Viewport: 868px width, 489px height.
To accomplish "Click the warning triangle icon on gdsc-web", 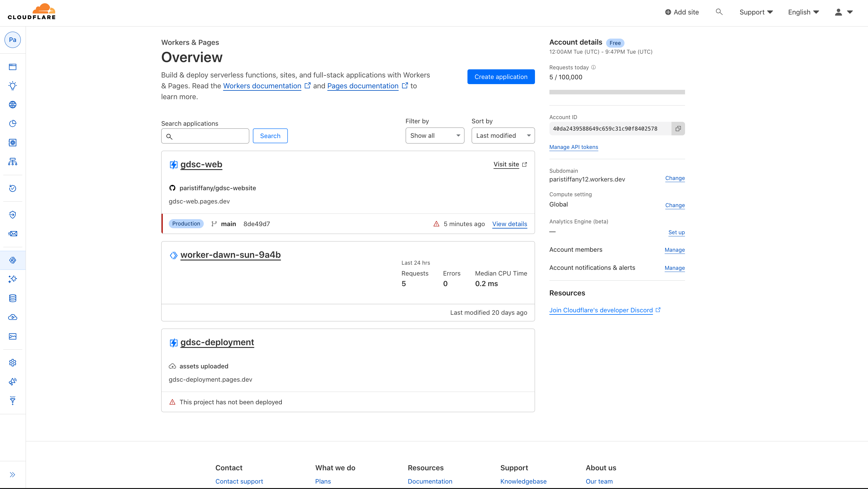I will (436, 224).
